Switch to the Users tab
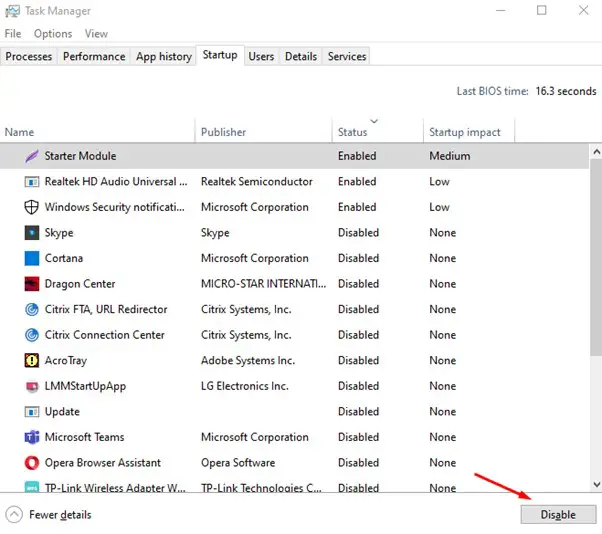The image size is (602, 534). pyautogui.click(x=261, y=56)
